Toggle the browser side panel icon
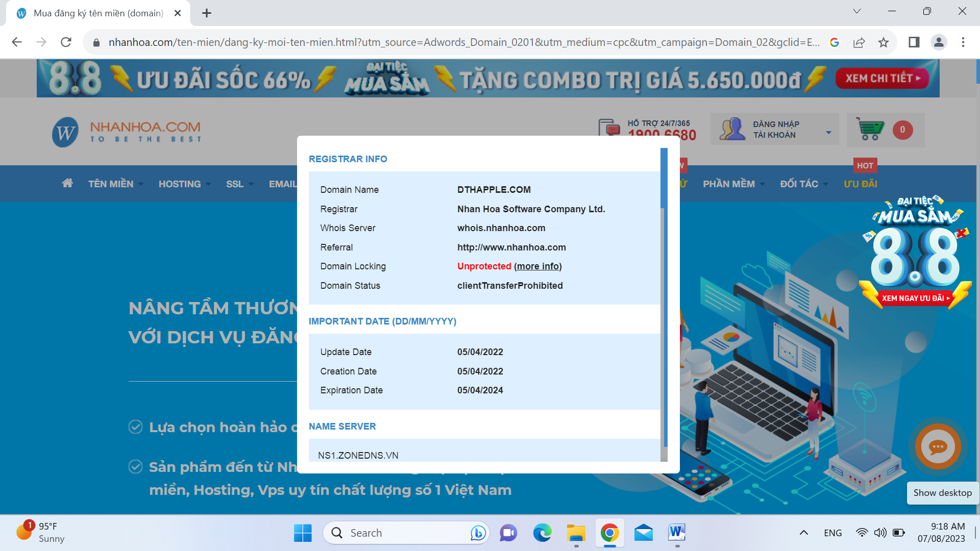The width and height of the screenshot is (980, 551). [914, 42]
